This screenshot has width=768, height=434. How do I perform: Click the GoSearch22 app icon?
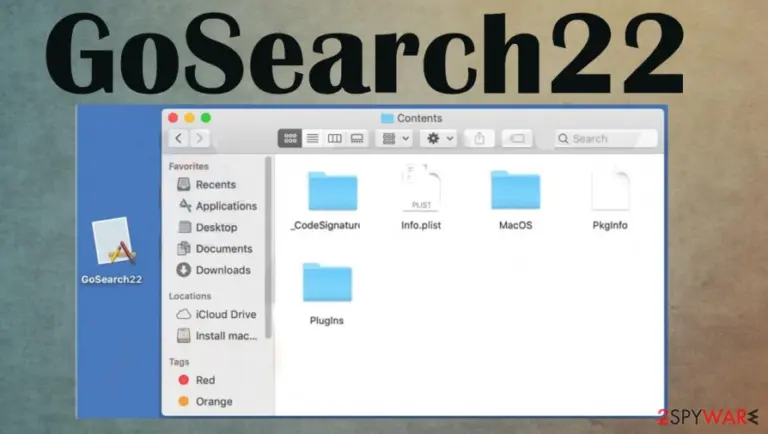[x=114, y=241]
